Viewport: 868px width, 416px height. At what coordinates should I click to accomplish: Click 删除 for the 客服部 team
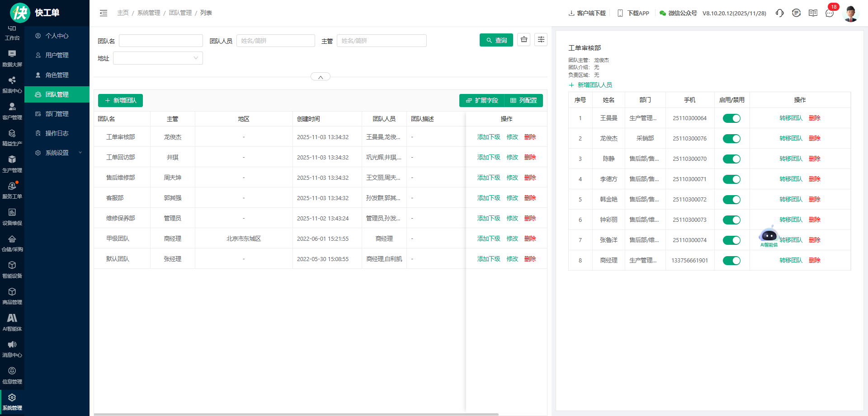coord(530,198)
